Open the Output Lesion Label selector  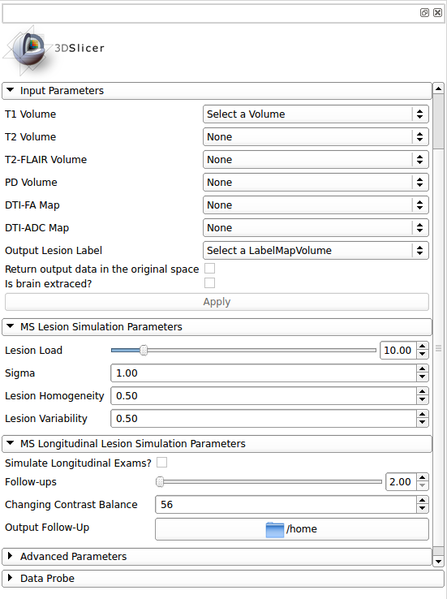pos(316,251)
